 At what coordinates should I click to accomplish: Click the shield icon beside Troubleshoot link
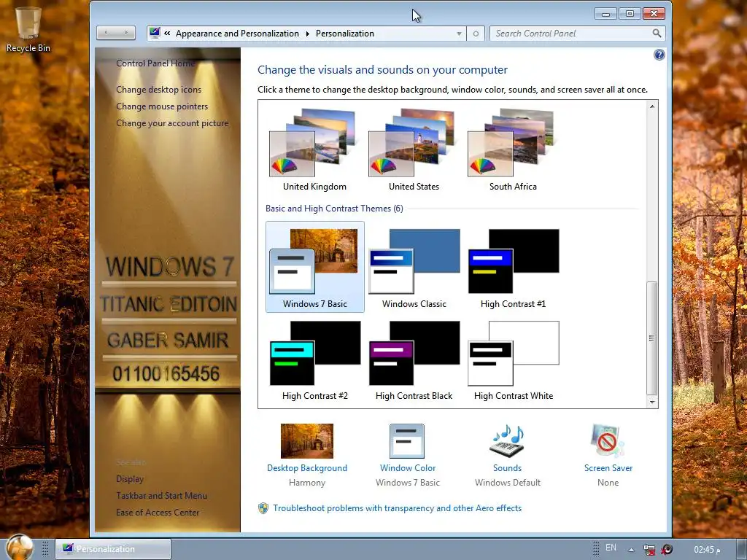click(x=263, y=508)
